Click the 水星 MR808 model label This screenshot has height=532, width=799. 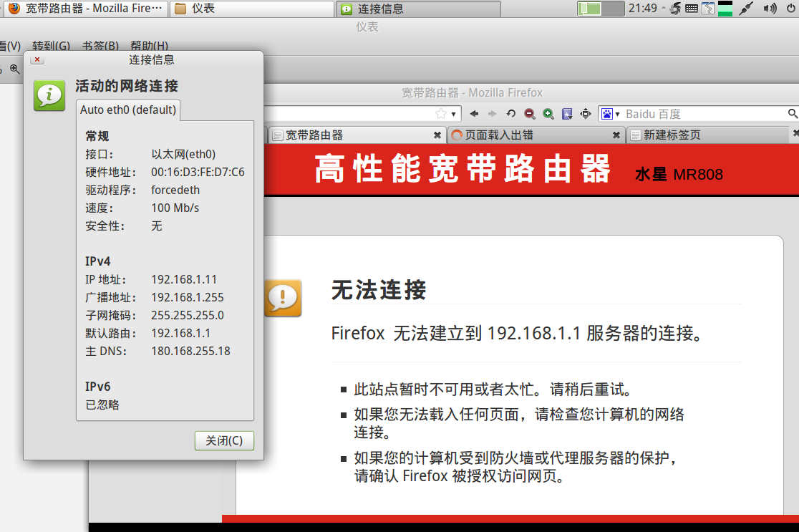[x=679, y=174]
